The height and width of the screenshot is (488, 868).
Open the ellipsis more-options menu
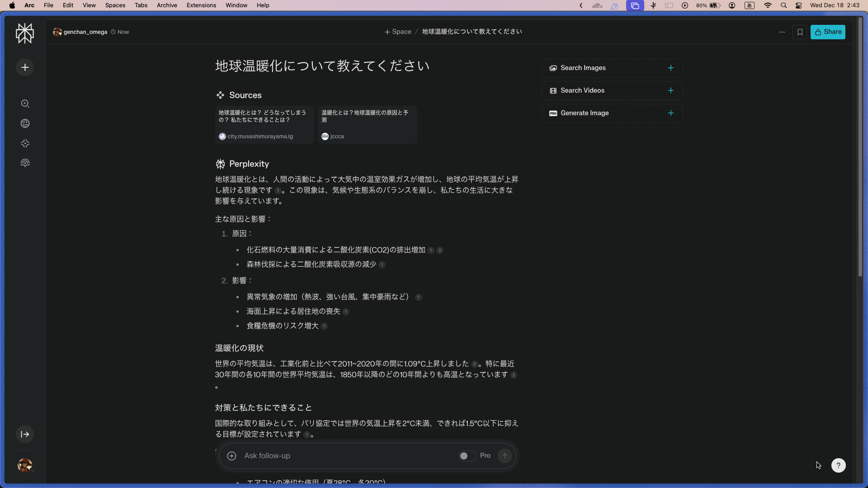click(x=782, y=32)
